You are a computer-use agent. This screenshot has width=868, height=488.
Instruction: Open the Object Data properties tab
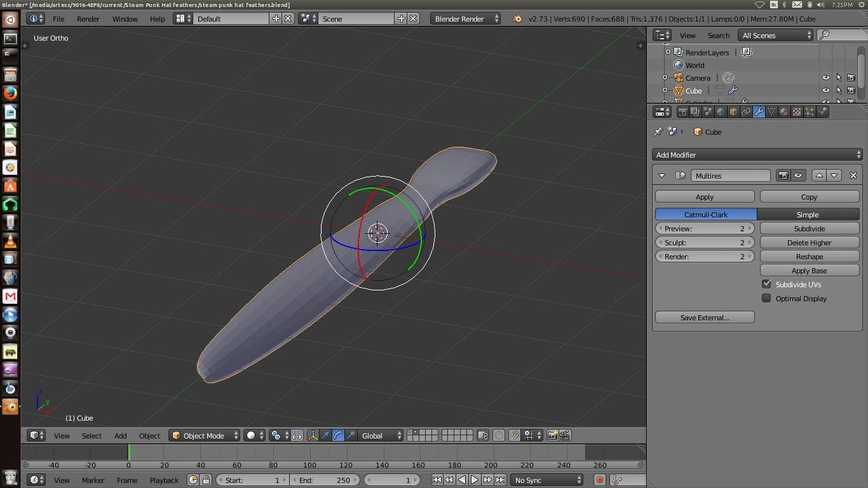click(x=771, y=111)
